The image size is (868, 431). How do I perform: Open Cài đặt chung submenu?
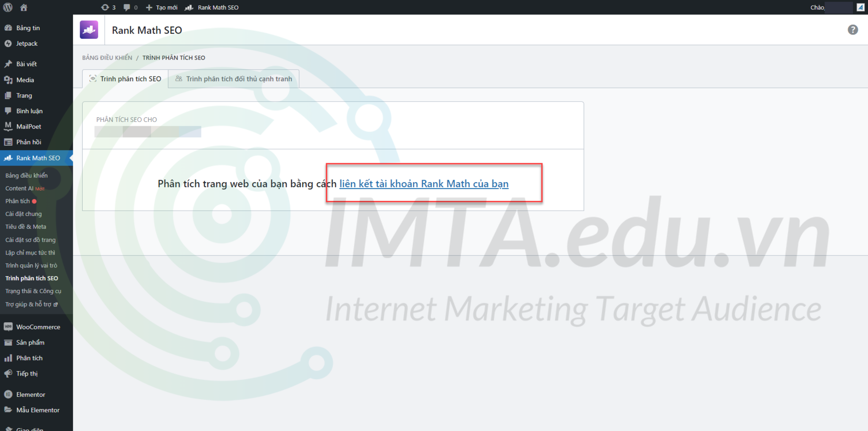point(24,214)
